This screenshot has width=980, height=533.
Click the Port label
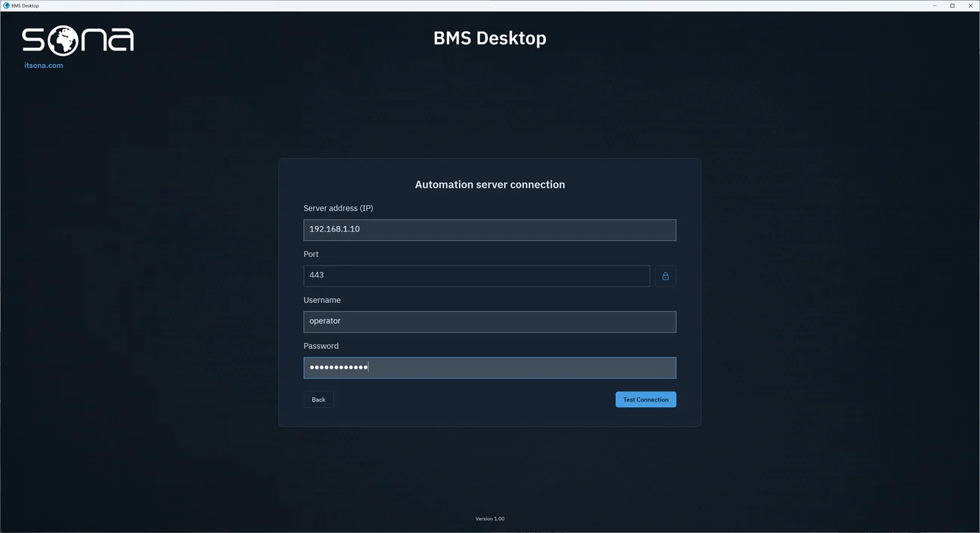pyautogui.click(x=311, y=254)
